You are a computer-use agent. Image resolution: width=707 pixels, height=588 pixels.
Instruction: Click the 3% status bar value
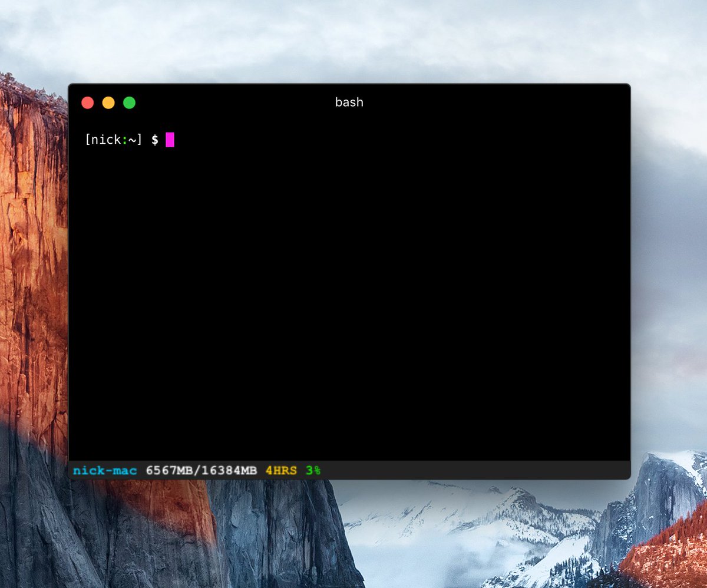(x=313, y=470)
